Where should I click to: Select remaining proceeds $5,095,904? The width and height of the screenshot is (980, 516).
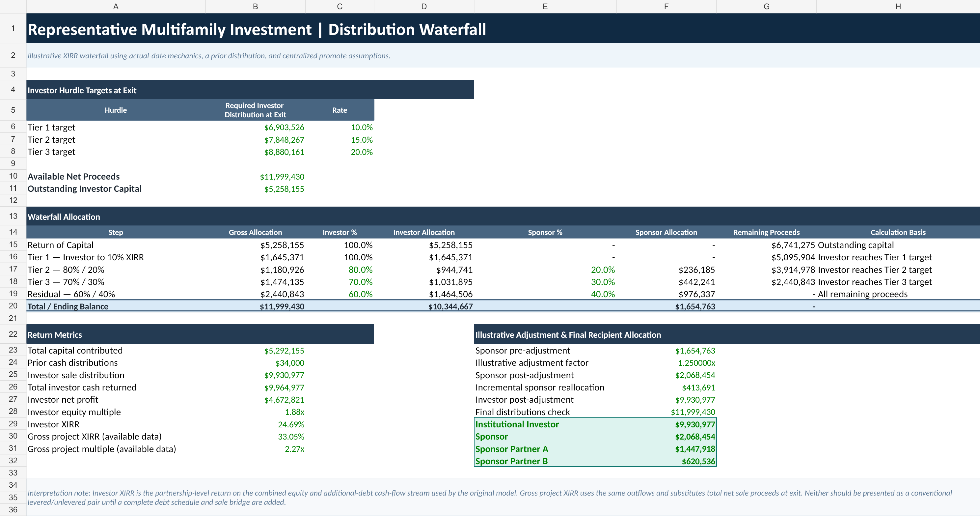point(793,257)
